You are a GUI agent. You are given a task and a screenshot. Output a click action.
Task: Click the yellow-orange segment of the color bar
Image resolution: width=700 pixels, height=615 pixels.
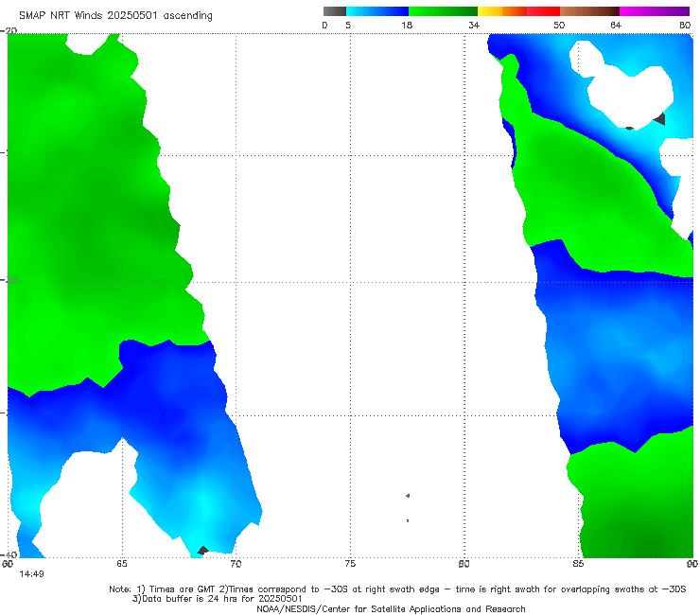coord(502,11)
